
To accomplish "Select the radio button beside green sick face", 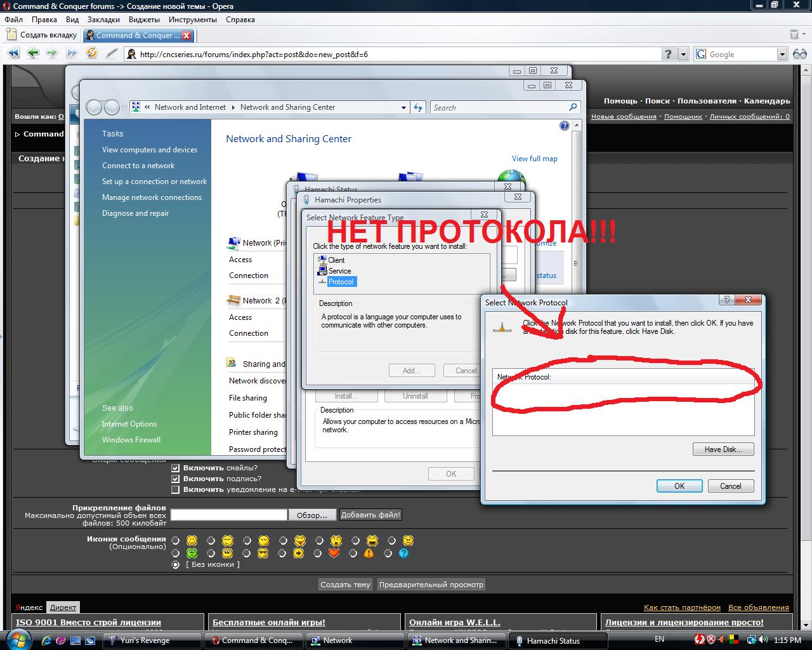I will click(176, 554).
